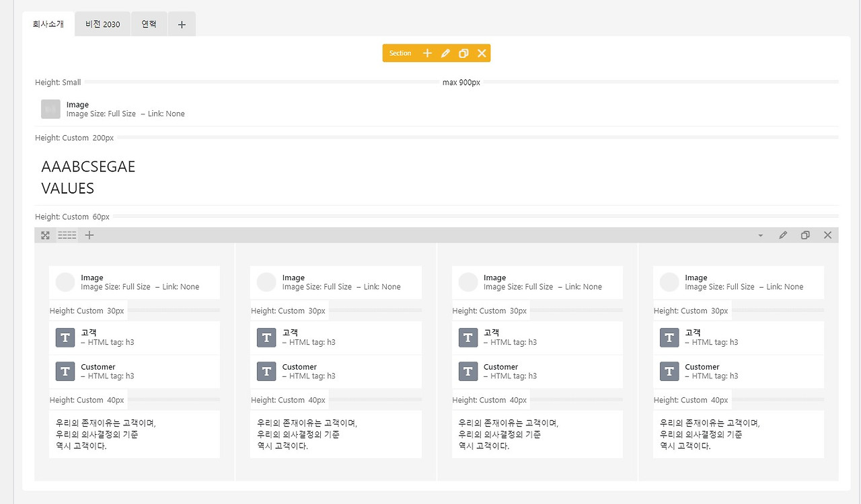Screen dimensions: 861x504
Task: Edit the row using its pencil icon
Action: (783, 235)
